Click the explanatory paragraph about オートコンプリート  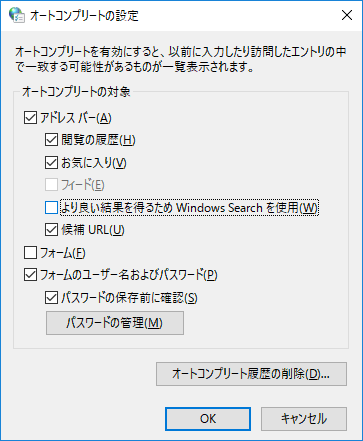[x=181, y=59]
